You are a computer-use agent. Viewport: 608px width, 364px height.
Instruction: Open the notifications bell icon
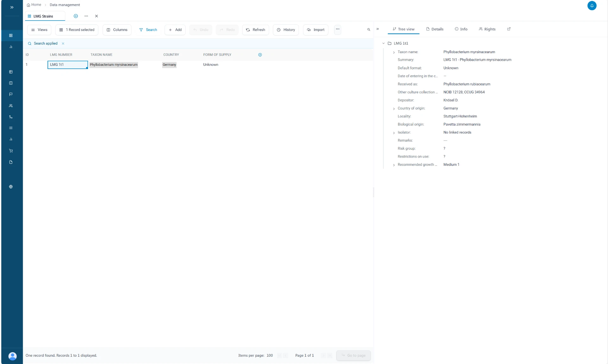592,6
